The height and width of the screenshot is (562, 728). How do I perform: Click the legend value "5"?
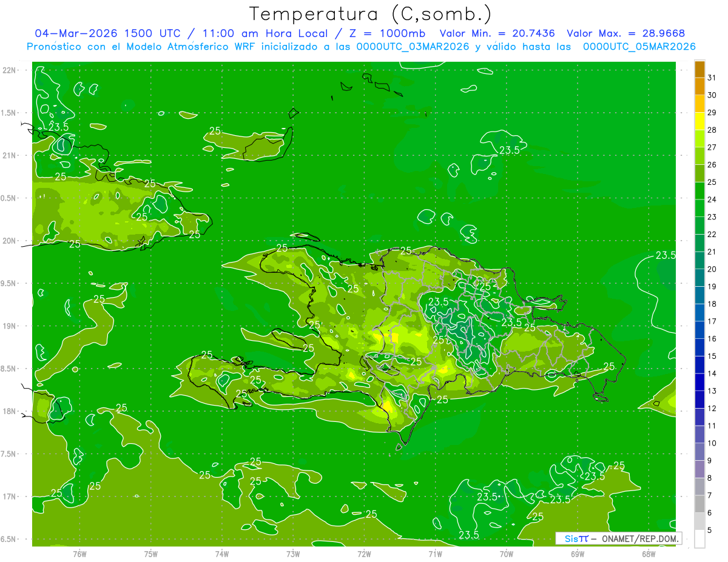tap(710, 530)
